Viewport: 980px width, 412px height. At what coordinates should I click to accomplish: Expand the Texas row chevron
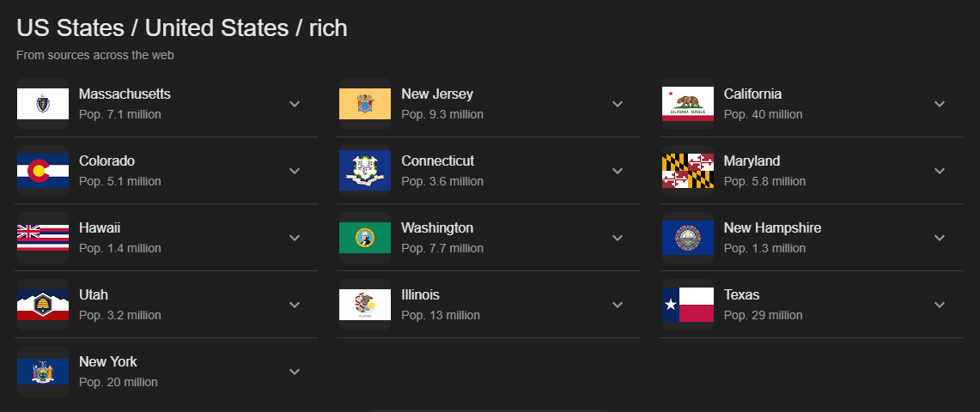[940, 305]
